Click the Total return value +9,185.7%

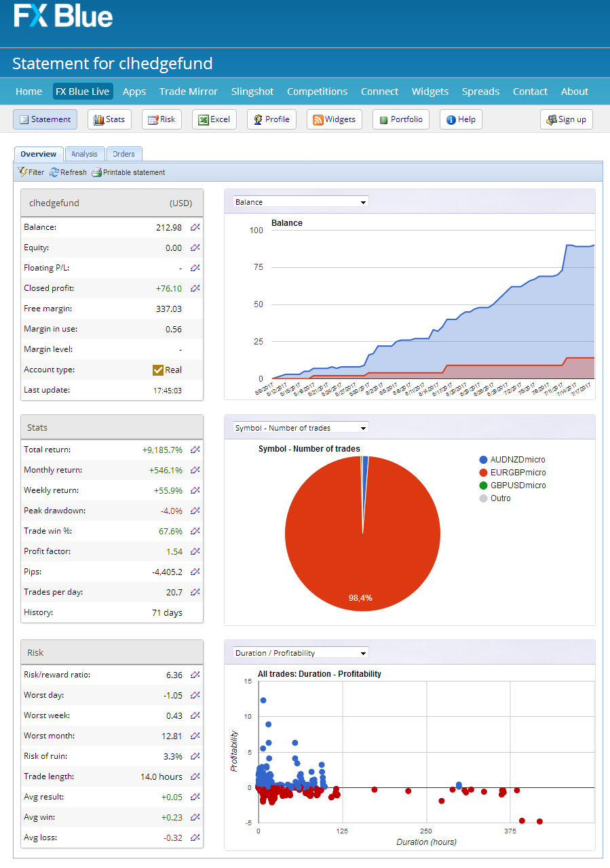[x=162, y=450]
